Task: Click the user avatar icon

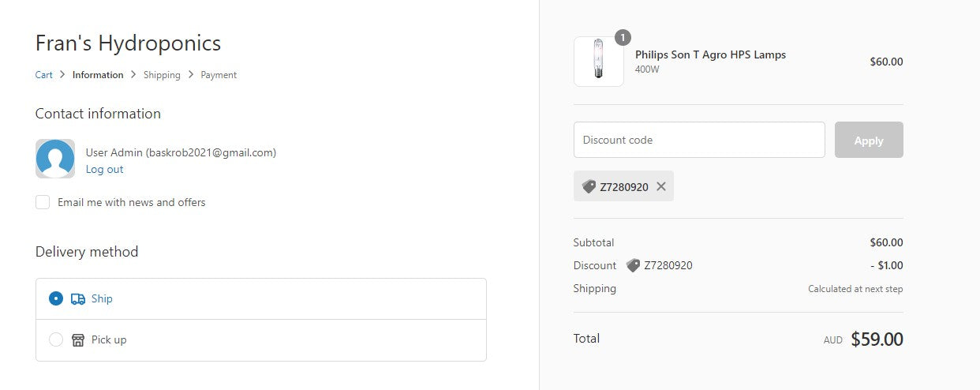Action: 55,159
